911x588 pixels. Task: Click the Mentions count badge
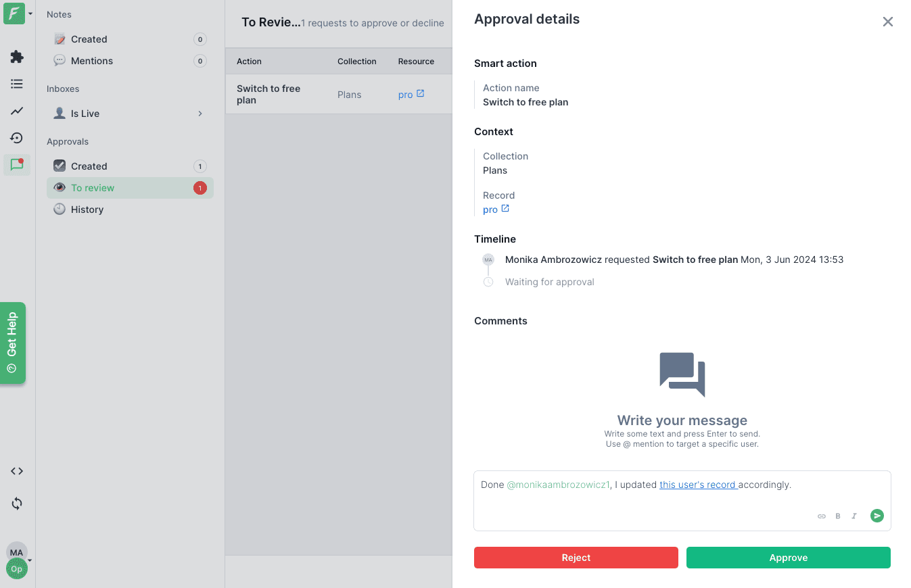pyautogui.click(x=200, y=61)
